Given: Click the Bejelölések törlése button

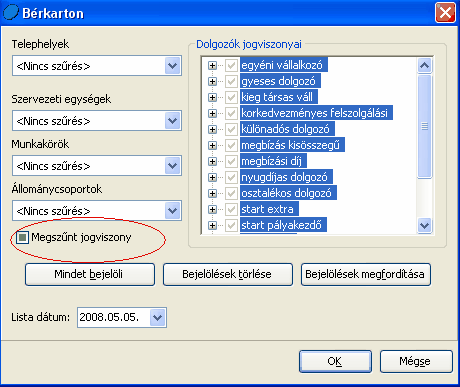Looking at the screenshot, I should 228,274.
